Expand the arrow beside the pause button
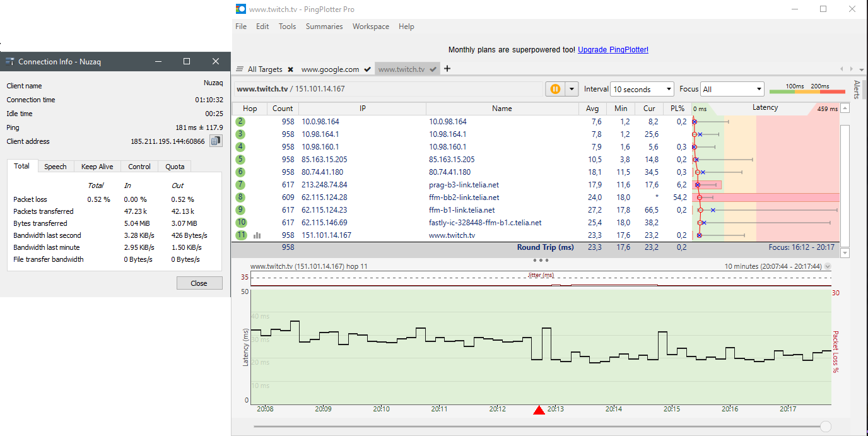 click(572, 90)
